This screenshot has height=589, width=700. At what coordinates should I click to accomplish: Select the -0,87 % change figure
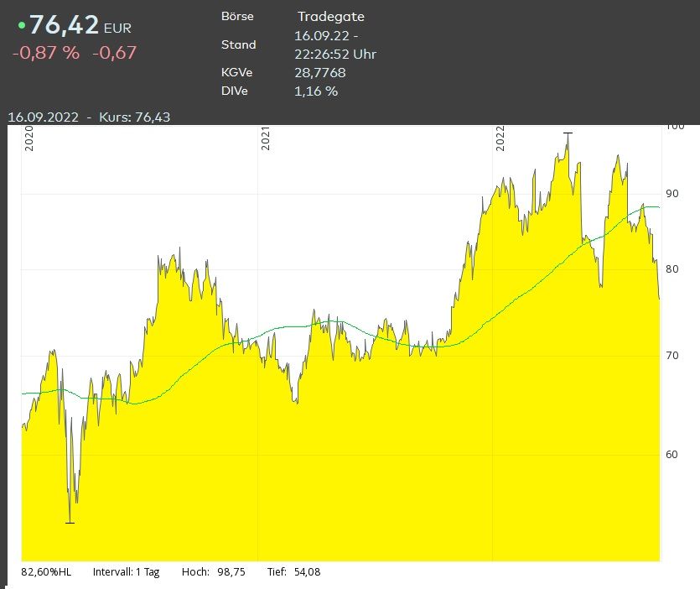click(x=46, y=53)
